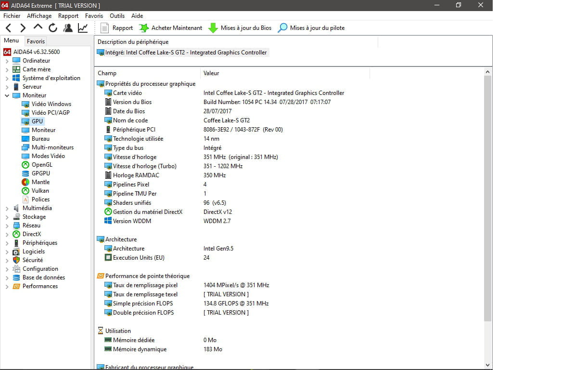This screenshot has height=370, width=588.
Task: Click the Version du Bios row
Action: (x=217, y=102)
